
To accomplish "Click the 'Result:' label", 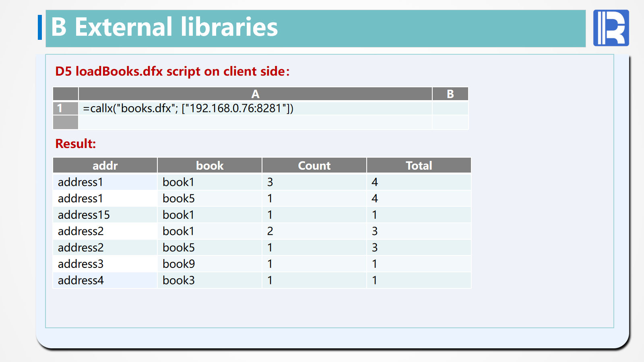I will 76,144.
